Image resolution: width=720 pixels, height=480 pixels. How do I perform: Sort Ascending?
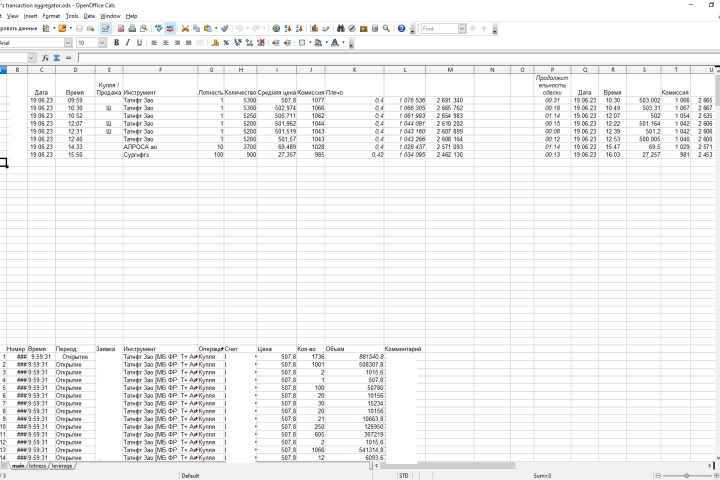click(x=288, y=28)
